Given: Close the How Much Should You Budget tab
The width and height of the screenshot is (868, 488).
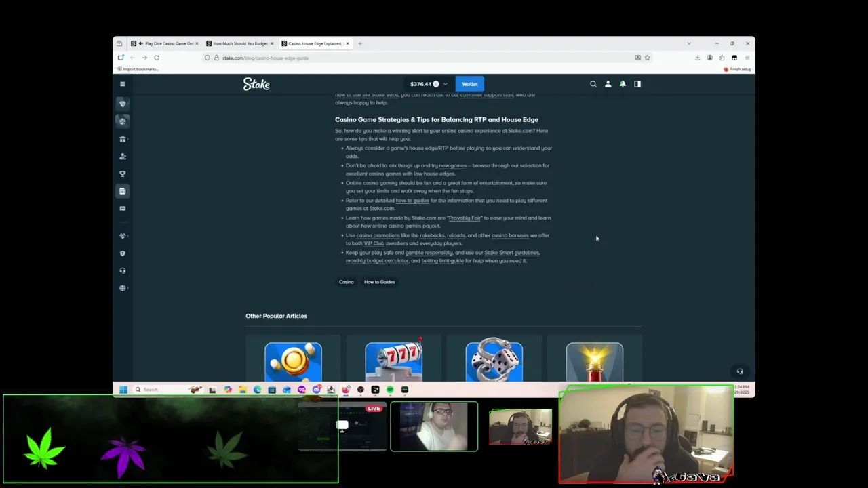Looking at the screenshot, I should click(x=272, y=43).
